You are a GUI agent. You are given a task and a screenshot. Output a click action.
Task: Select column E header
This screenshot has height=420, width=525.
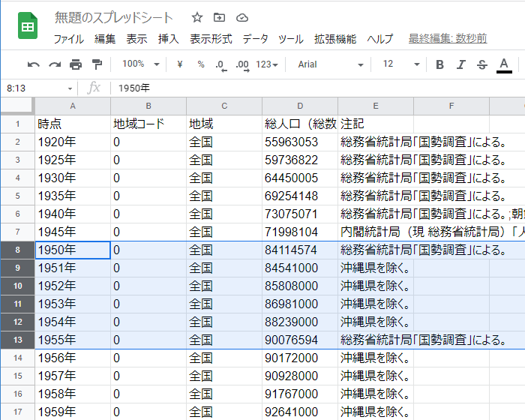(376, 106)
